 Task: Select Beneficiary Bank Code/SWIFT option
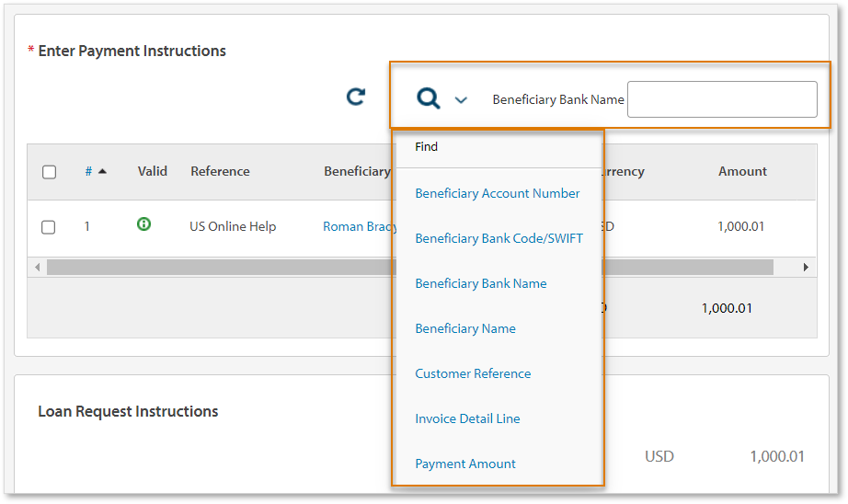[498, 238]
